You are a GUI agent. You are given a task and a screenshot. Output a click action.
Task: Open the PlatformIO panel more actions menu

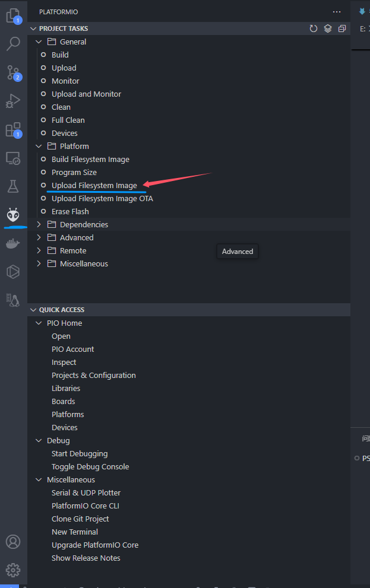click(x=337, y=12)
